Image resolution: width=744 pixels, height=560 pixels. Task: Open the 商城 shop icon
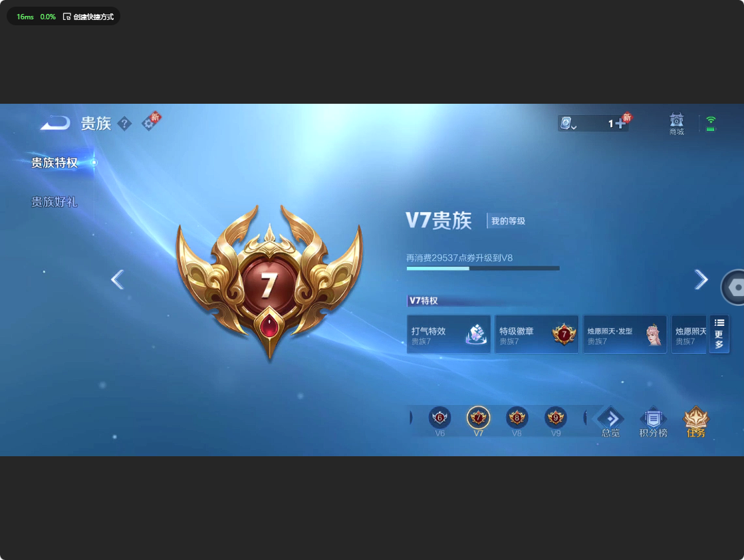click(x=677, y=124)
